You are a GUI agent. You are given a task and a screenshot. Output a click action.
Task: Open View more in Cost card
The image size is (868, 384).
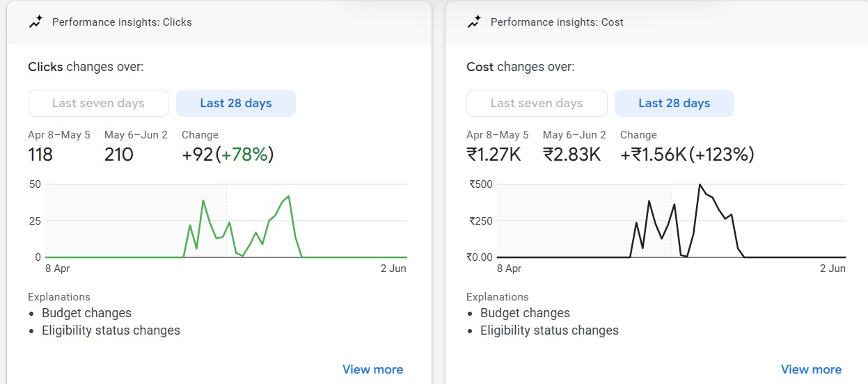(x=811, y=369)
